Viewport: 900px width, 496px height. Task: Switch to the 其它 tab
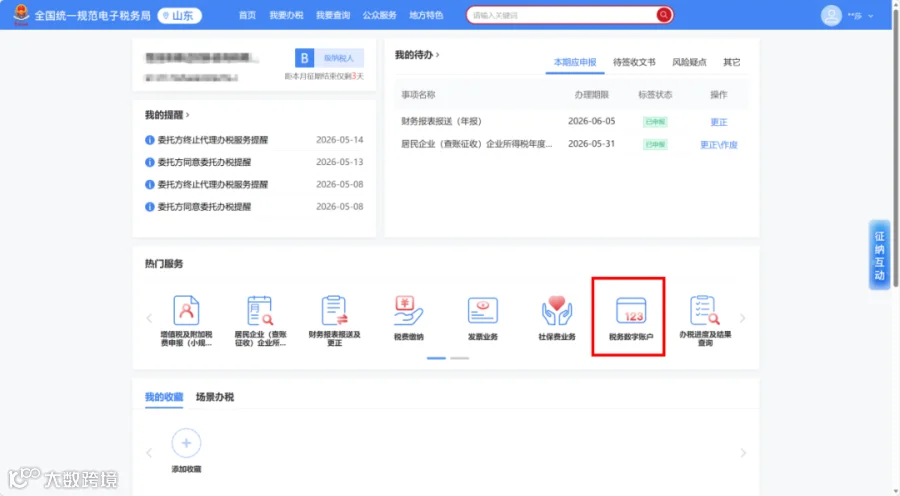tap(731, 62)
